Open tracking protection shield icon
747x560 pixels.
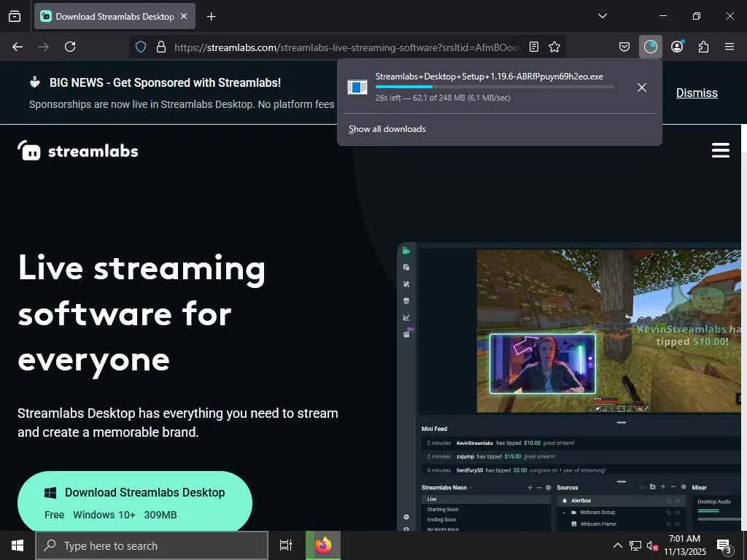141,47
